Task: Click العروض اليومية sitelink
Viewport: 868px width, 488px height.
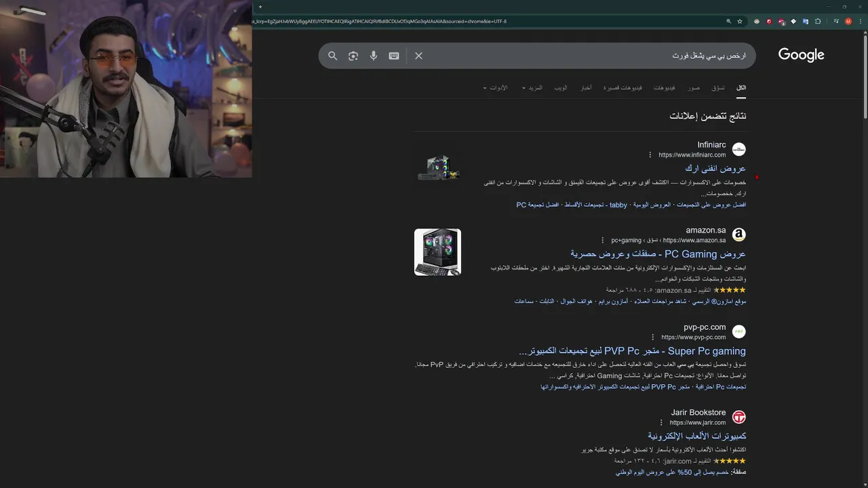Action: click(652, 205)
